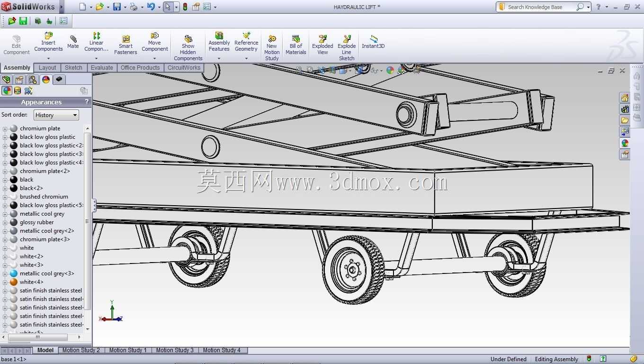Click View Scene, Lights, Cameras icon
This screenshot has width=644, height=364.
[x=28, y=91]
